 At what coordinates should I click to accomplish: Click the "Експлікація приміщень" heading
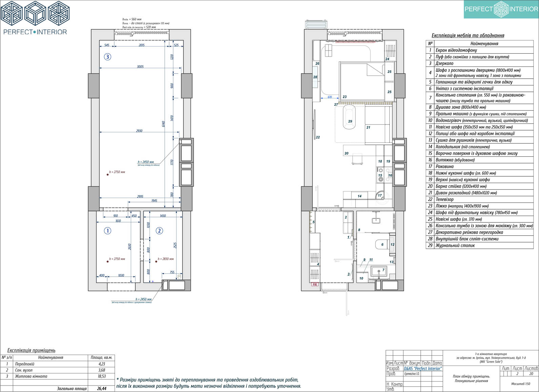point(31,351)
